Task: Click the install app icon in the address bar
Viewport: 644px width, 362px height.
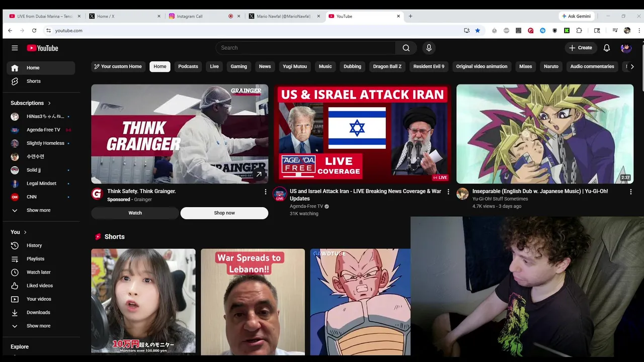Action: (x=467, y=31)
